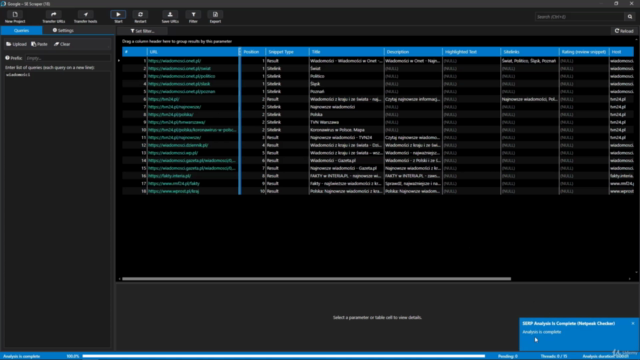Open the onet.pl/poznan URL link
The width and height of the screenshot is (640, 360).
182,91
